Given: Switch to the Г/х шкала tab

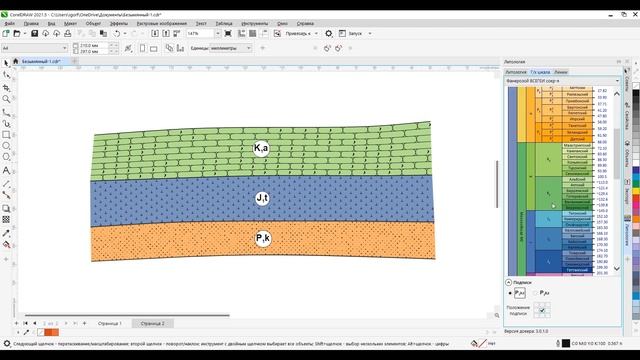Looking at the screenshot, I should point(540,72).
